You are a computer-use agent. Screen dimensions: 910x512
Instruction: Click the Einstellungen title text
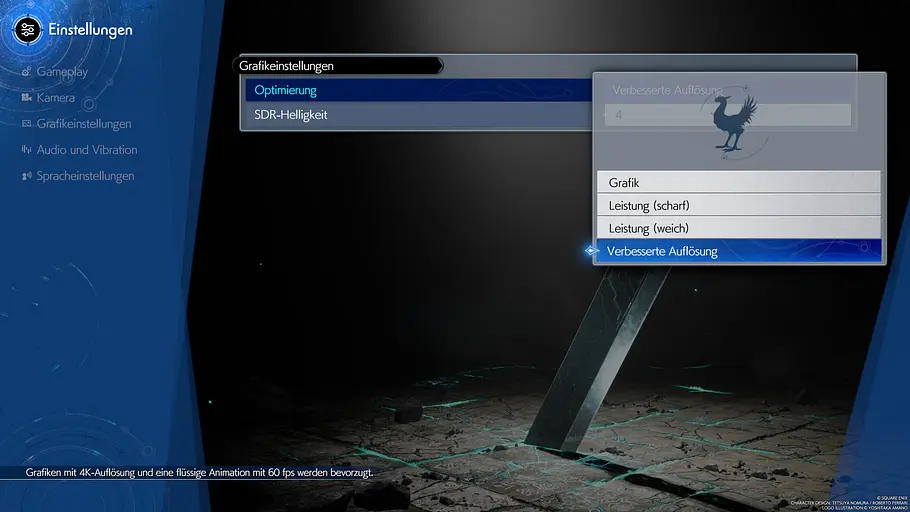91,30
